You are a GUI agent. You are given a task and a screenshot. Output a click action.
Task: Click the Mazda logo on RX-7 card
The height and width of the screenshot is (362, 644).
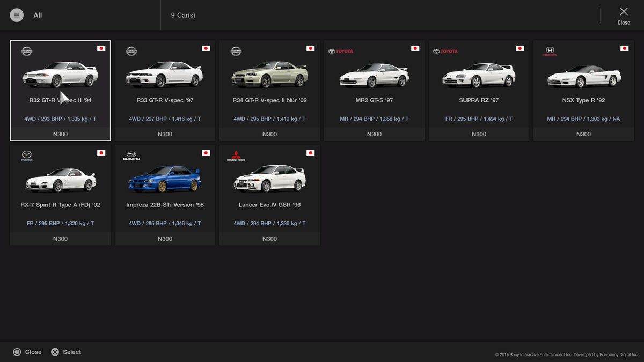pyautogui.click(x=27, y=156)
